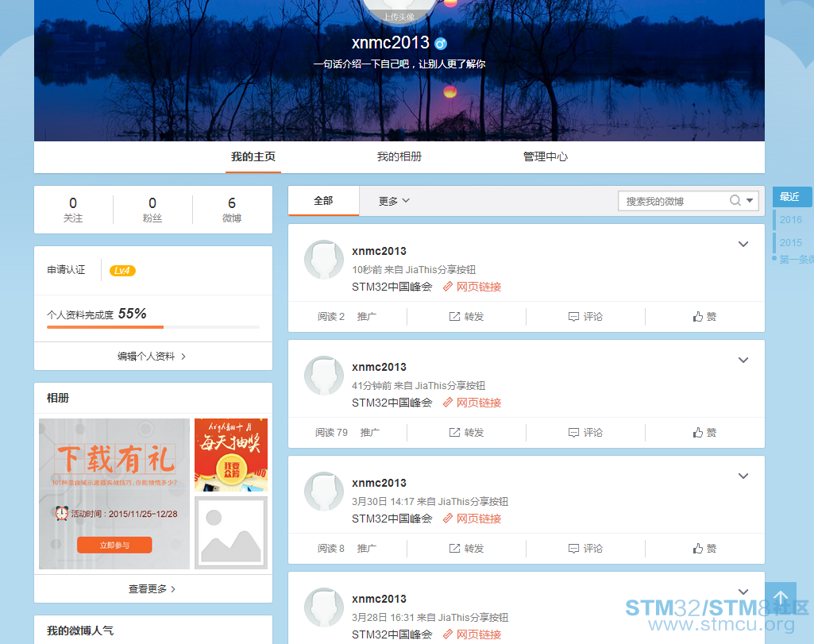The image size is (814, 644).
Task: Open the 网页链接 in the 41分钟前 post
Action: coord(473,403)
